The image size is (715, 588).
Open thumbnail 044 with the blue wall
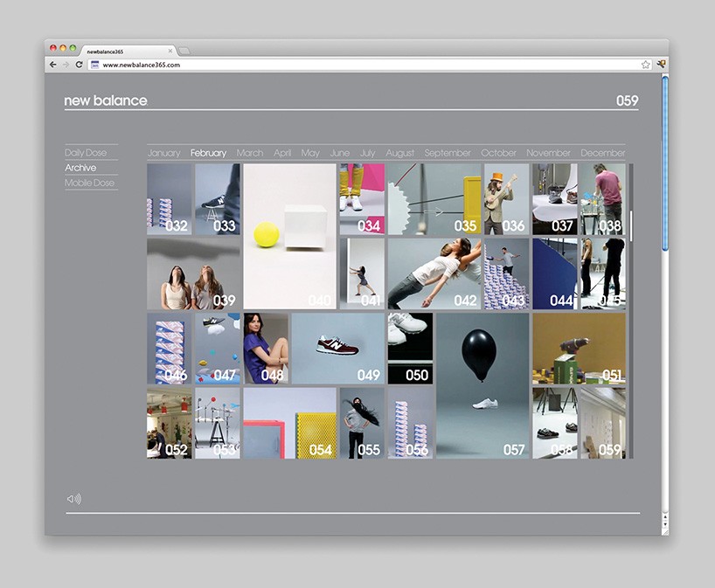554,274
